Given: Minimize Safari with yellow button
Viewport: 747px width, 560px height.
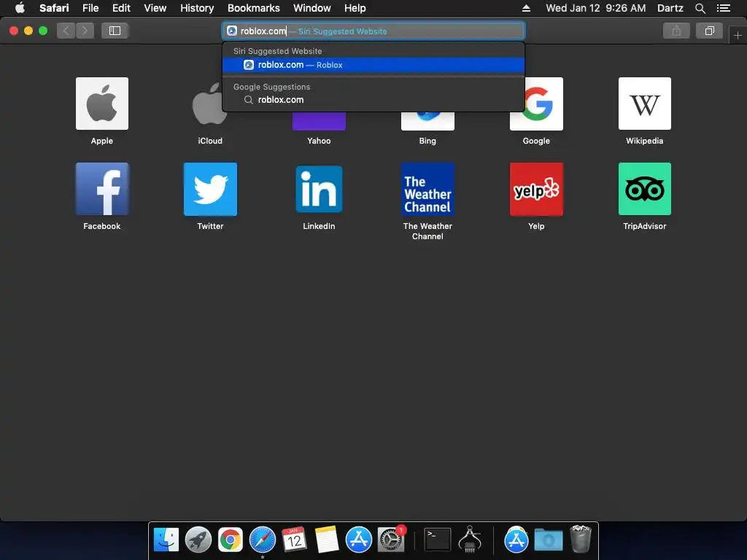Looking at the screenshot, I should tap(28, 31).
